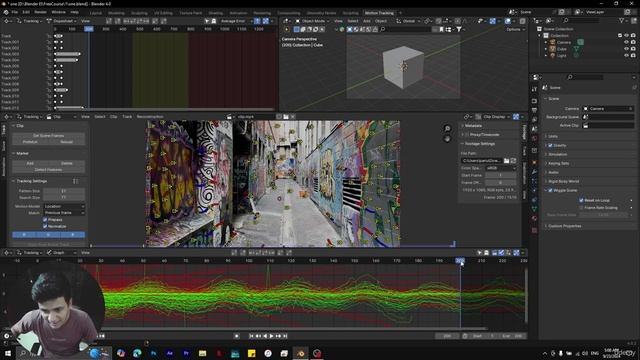The width and height of the screenshot is (640, 360).
Task: Click the Set Scene Frames button
Action: pos(48,136)
